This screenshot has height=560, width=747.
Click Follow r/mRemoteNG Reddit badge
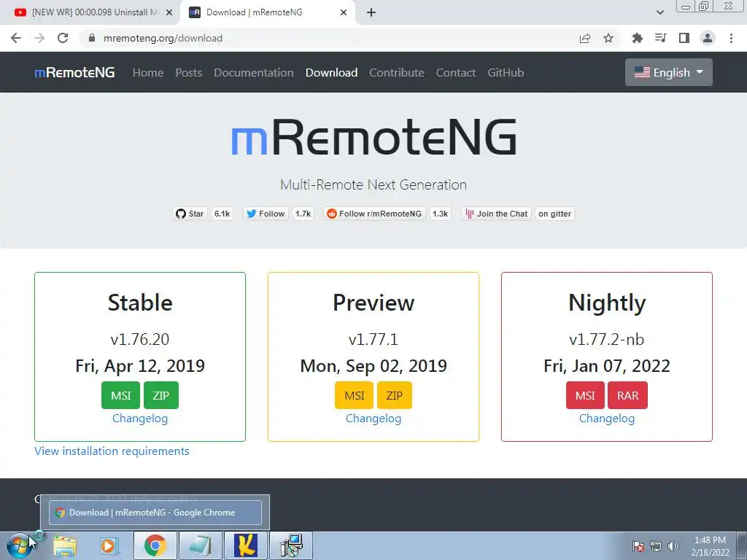374,214
